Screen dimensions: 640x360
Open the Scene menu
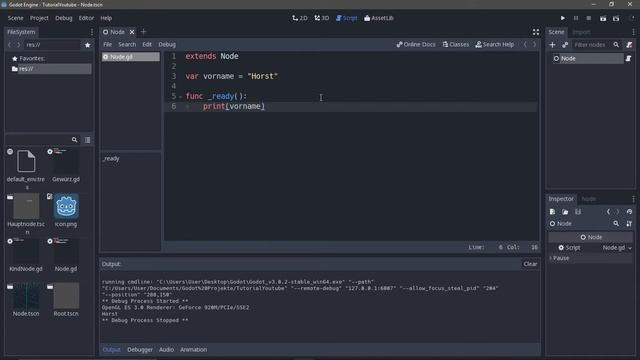16,18
